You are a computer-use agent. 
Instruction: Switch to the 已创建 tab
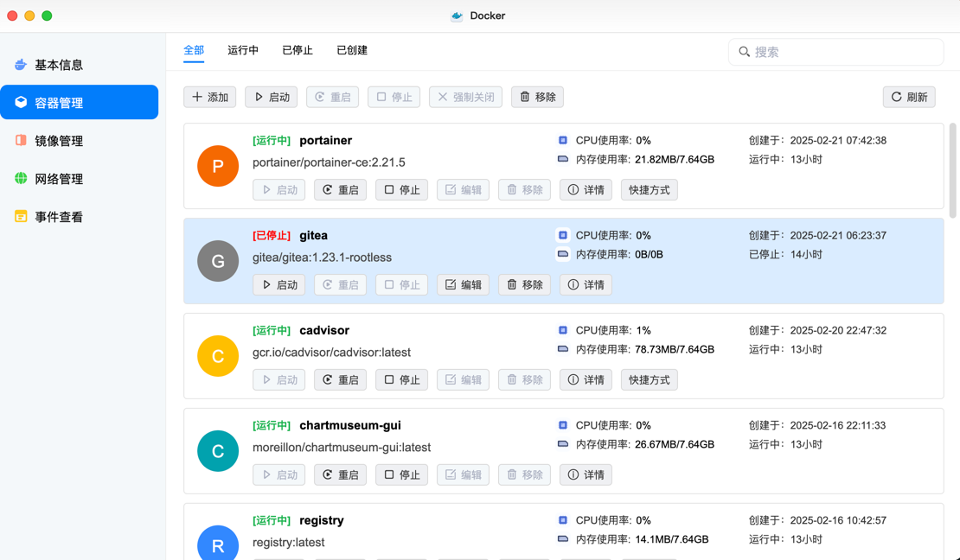pos(352,50)
